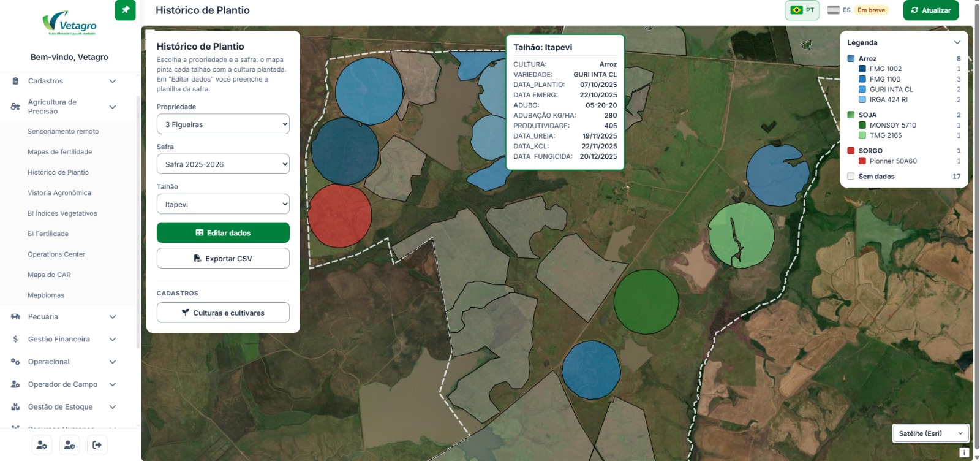
Task: Click the logout arrow icon
Action: [x=97, y=445]
